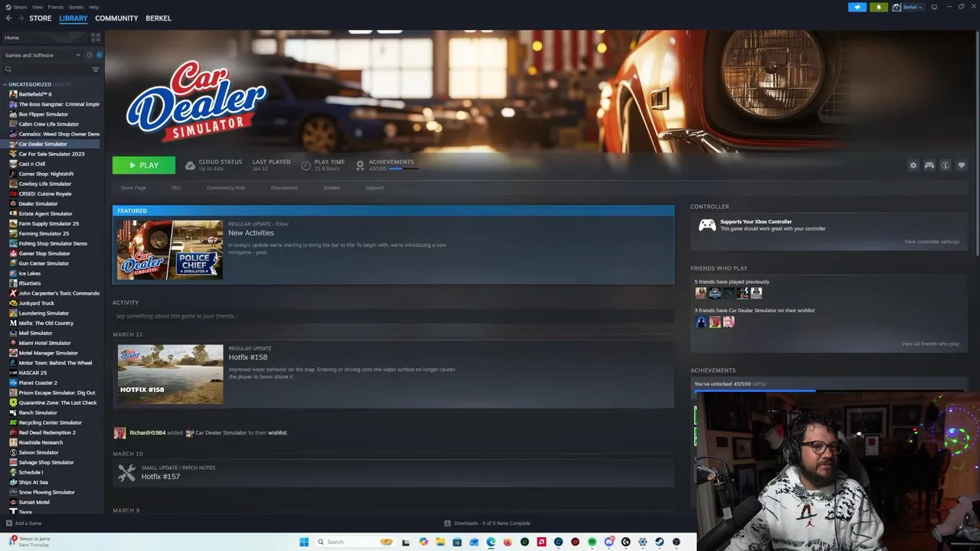
Task: Click the achievements progress bar
Action: pyautogui.click(x=829, y=390)
